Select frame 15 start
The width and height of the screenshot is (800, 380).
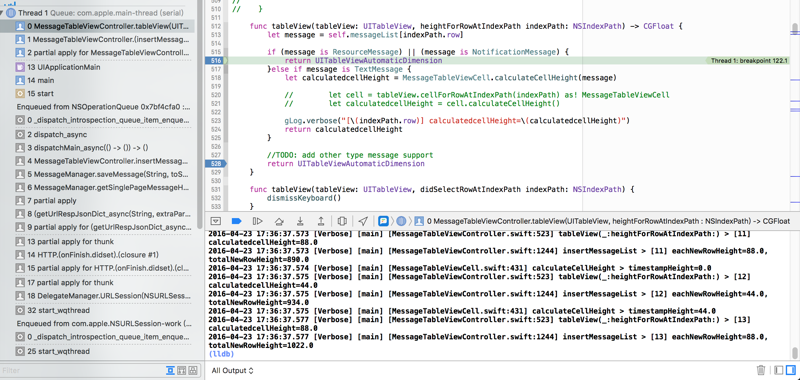(x=97, y=93)
